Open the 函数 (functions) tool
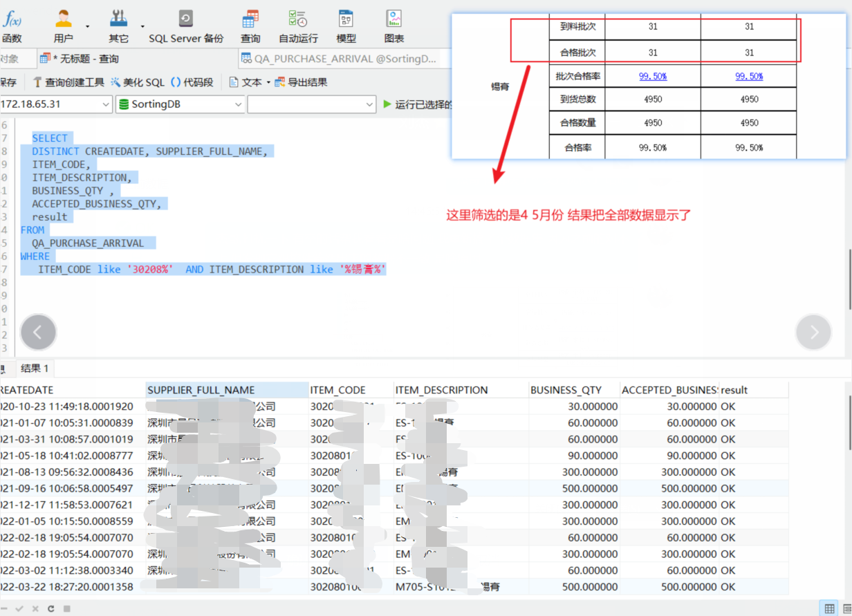The height and width of the screenshot is (616, 852). 12,26
